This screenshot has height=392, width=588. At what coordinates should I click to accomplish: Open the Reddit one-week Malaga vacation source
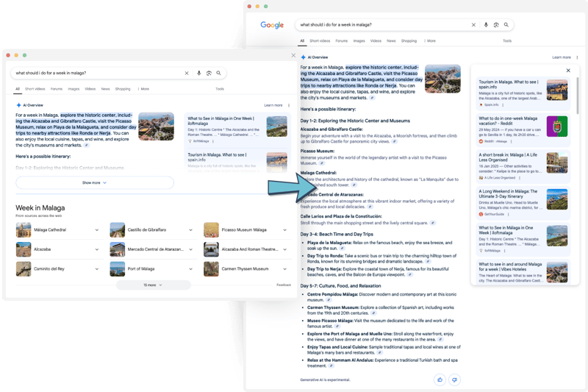[523, 129]
